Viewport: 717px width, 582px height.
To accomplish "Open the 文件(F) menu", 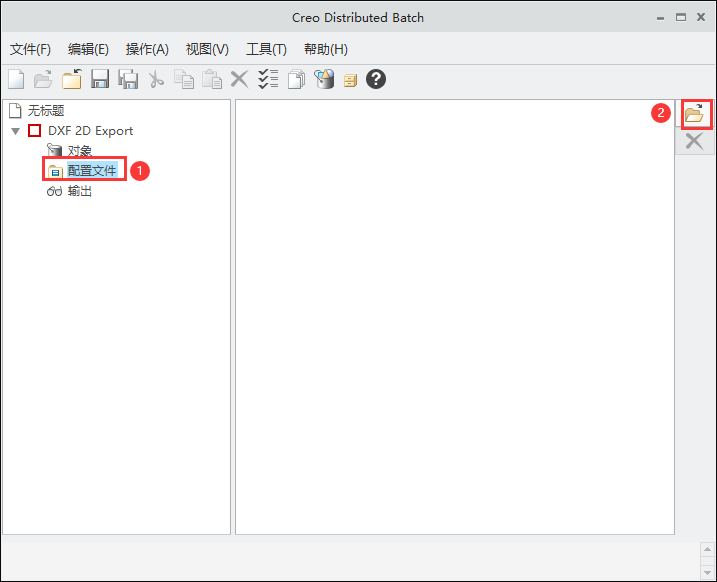I will click(x=30, y=49).
